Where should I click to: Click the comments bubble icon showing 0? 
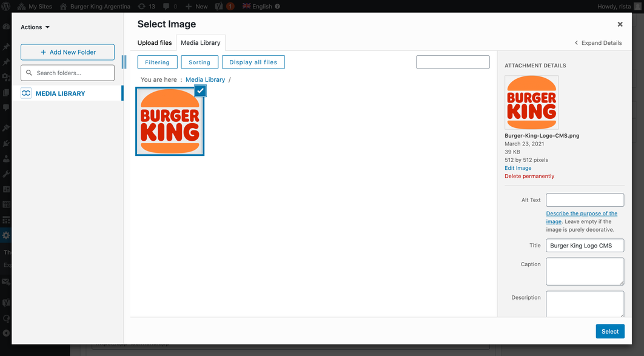click(x=170, y=6)
